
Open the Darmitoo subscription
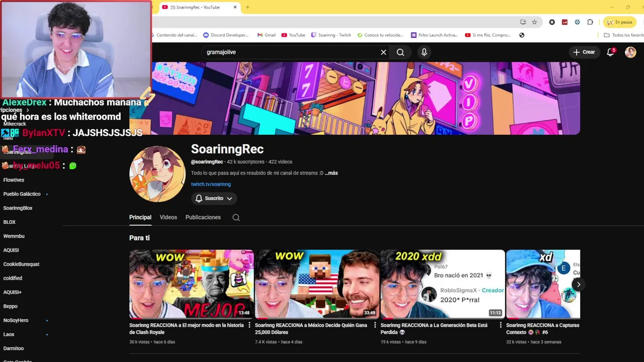[x=14, y=348]
